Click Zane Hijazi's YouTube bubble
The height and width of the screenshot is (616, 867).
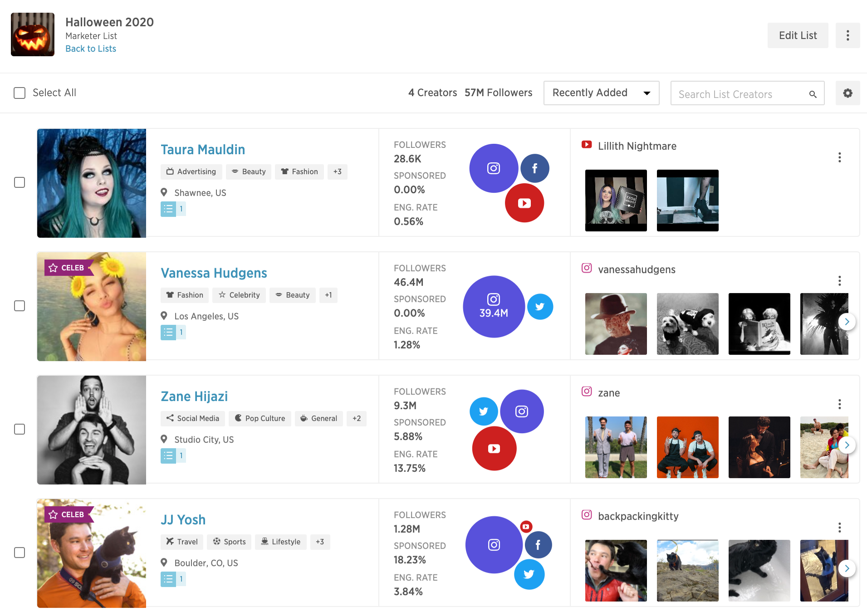pos(494,448)
